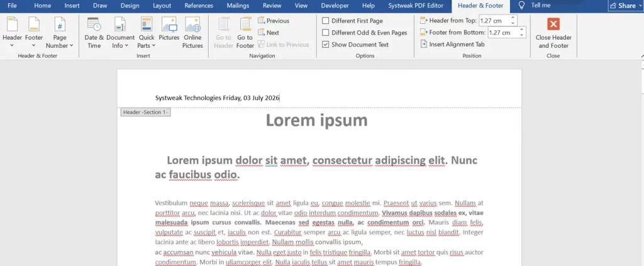Expand the Header dropdown gallery
644x266 pixels.
(13, 33)
